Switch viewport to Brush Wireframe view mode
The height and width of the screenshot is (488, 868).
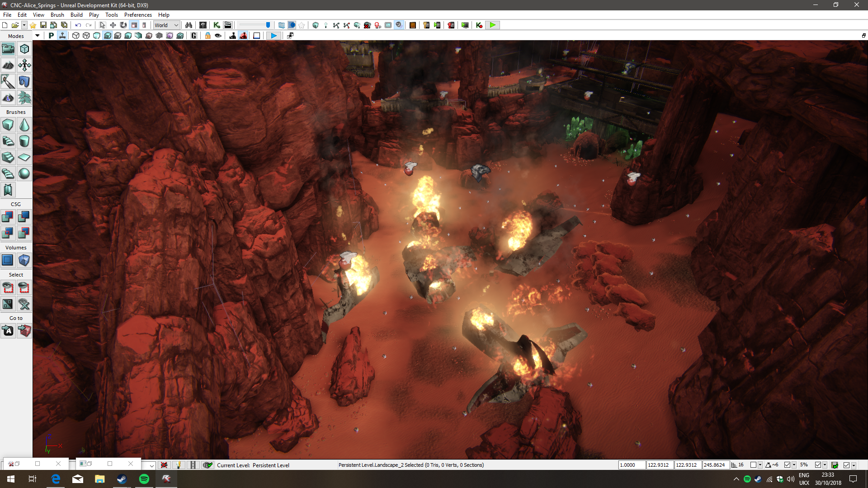(76, 36)
